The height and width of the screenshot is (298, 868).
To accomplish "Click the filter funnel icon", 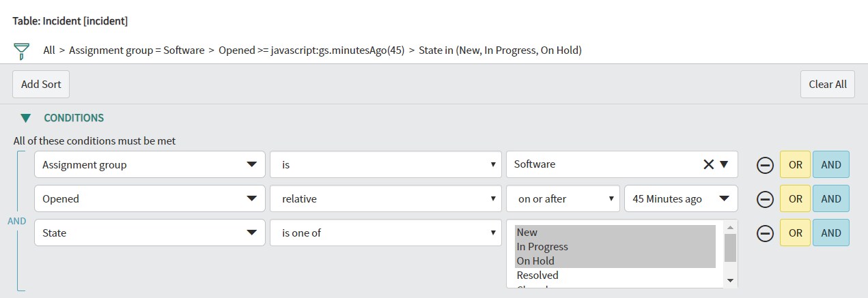I will [22, 50].
